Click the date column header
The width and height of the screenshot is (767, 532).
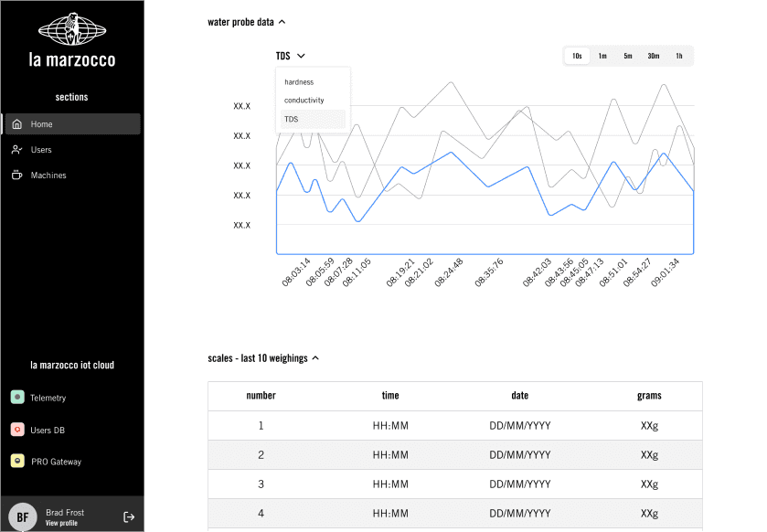tap(520, 396)
